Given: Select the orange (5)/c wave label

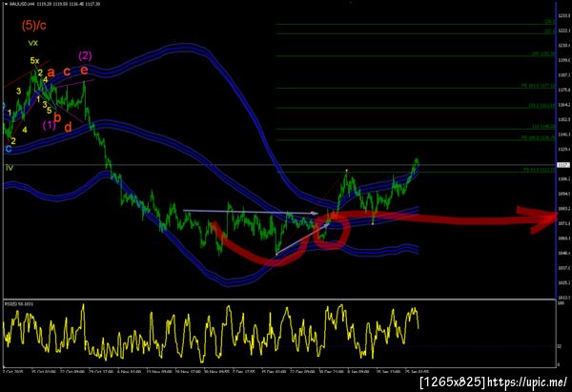Looking at the screenshot, I should pyautogui.click(x=34, y=25).
